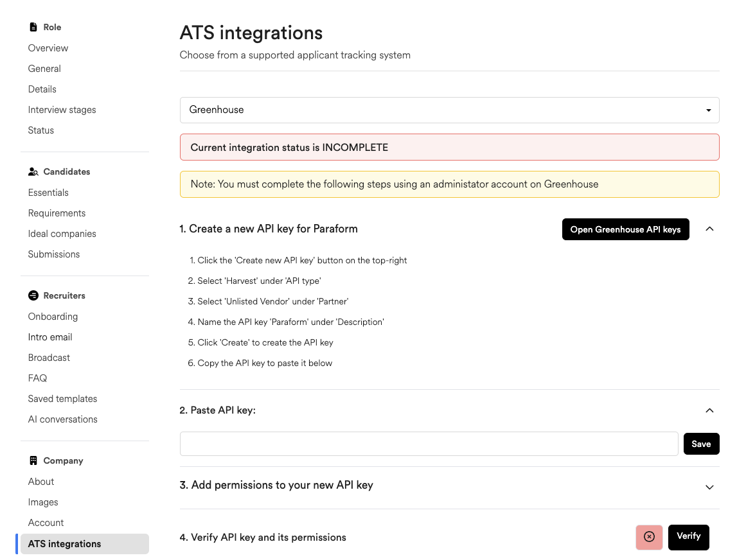Viewport: 755px width, 560px height.
Task: Open Intro email settings
Action: (50, 337)
